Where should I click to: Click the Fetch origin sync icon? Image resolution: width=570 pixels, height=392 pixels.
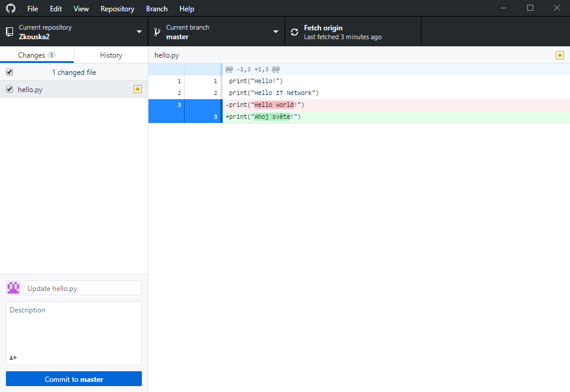tap(294, 31)
